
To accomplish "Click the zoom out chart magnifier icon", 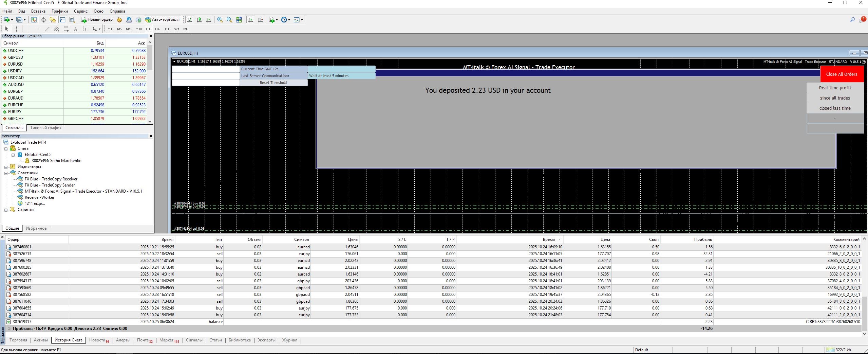I will point(229,20).
